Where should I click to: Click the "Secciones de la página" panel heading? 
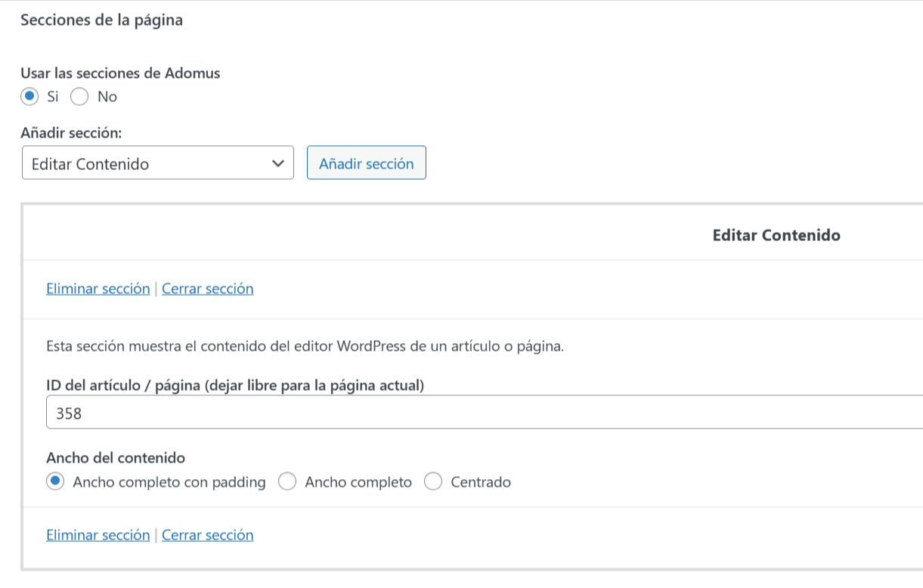101,20
